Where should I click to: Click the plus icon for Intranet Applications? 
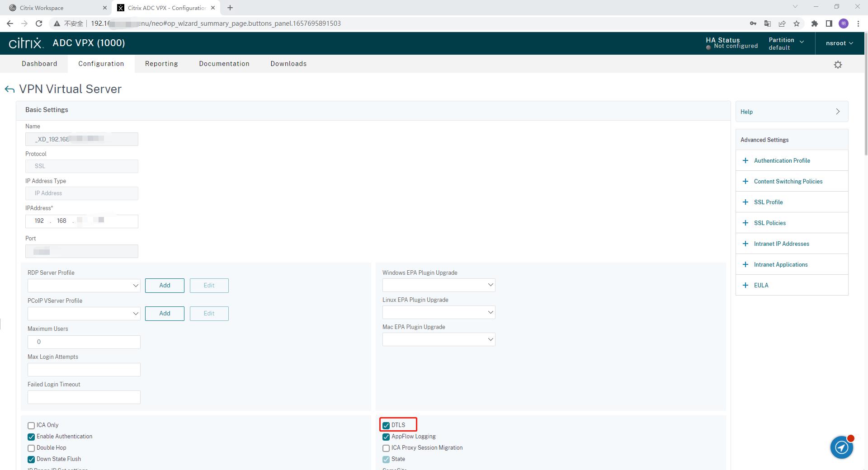point(745,264)
